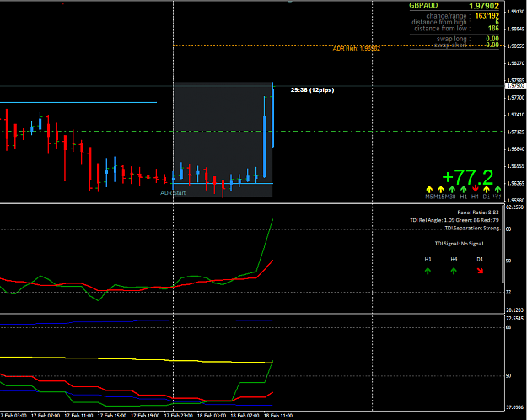Click the tall latest blue candle body
This screenshot has height=420, width=527.
click(273, 118)
